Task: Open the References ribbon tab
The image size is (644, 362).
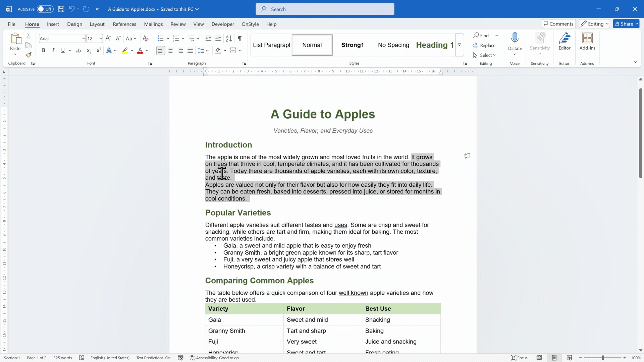Action: point(124,24)
